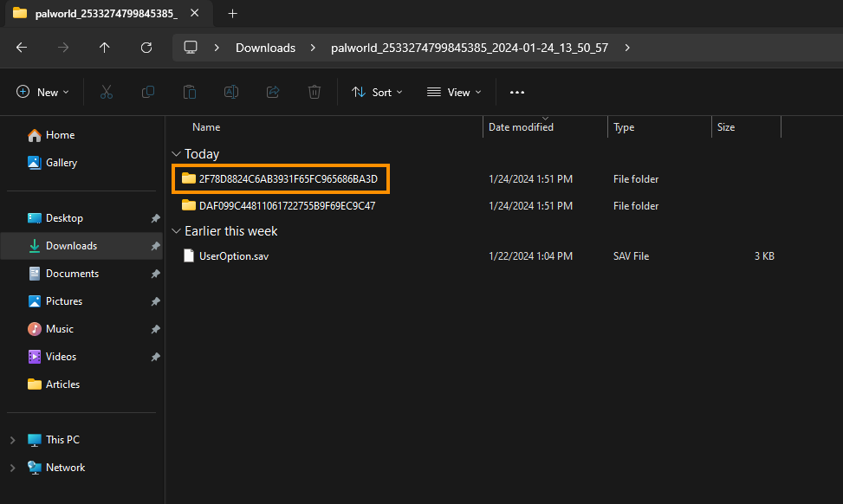The width and height of the screenshot is (843, 504).
Task: Click the Cut scissors icon
Action: click(107, 93)
